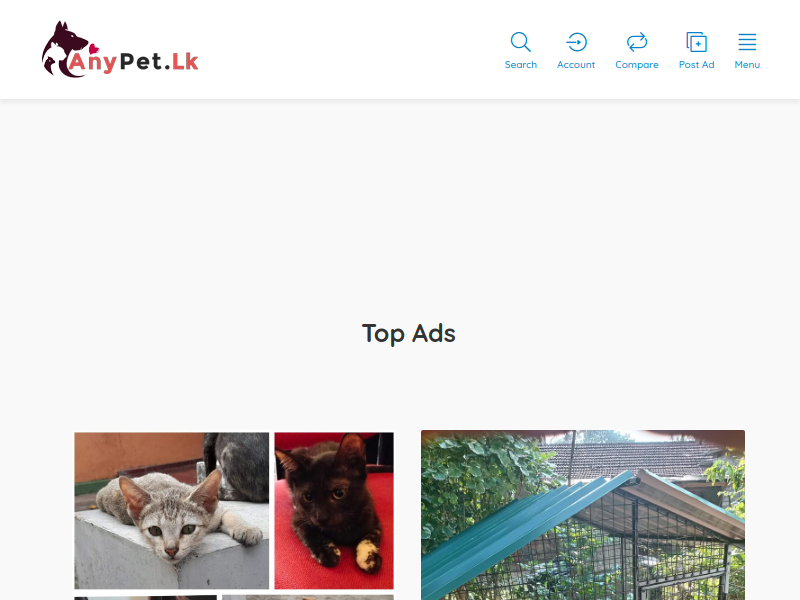
Task: Open the partial thumbnail below black kitten
Action: point(308,597)
